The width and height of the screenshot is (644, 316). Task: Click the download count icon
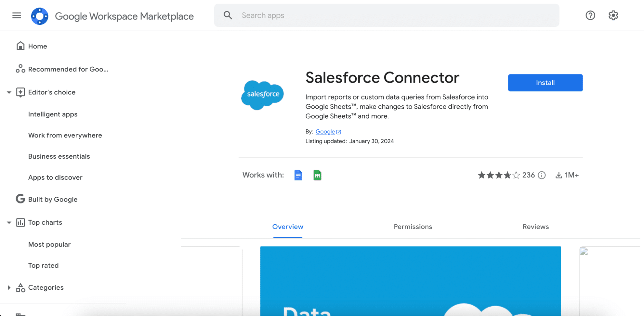coord(559,175)
